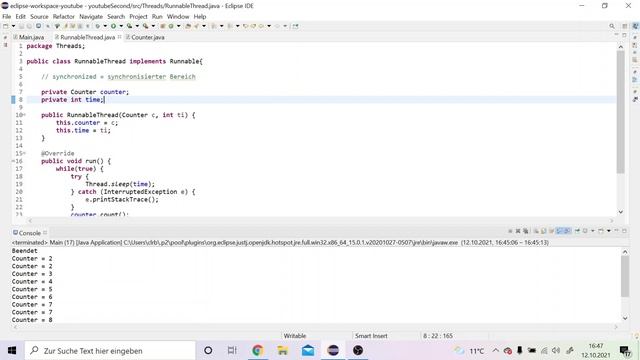This screenshot has width=640, height=360.
Task: Expand the Coverage dropdown arrow
Action: pos(137,26)
